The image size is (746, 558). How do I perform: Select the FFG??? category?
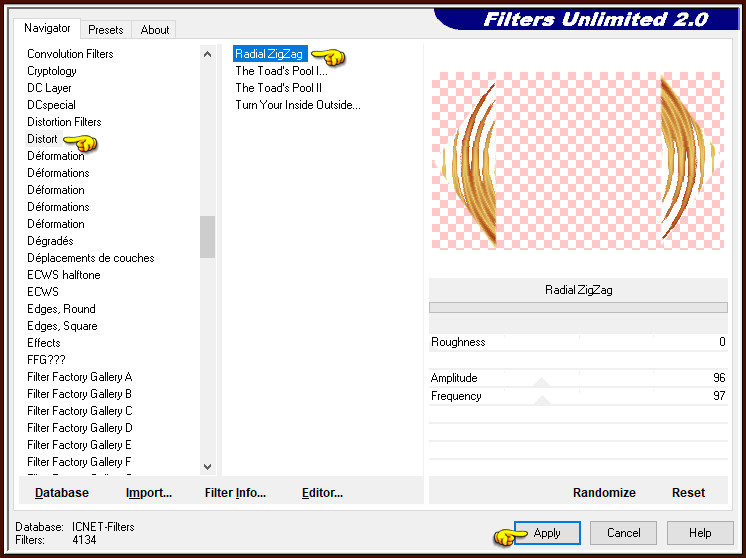point(46,360)
